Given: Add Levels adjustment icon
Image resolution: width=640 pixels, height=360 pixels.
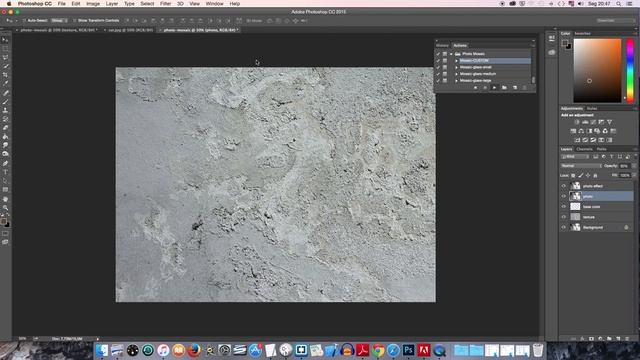Looking at the screenshot, I should pos(585,122).
